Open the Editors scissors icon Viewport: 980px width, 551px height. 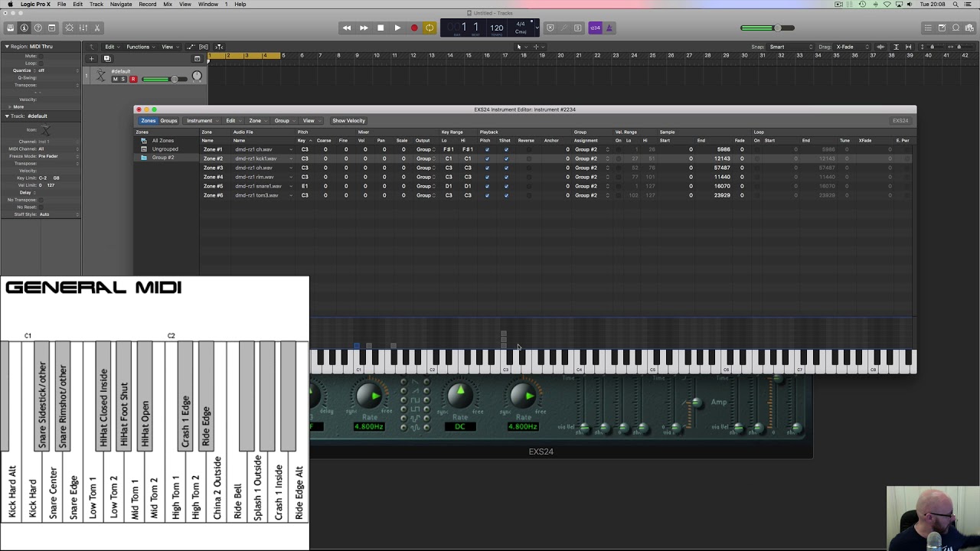coord(96,28)
